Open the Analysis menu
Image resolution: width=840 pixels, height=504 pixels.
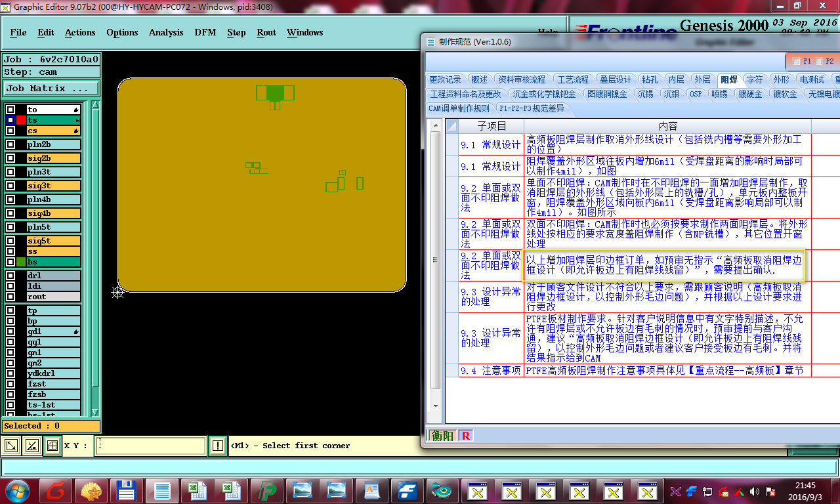coord(166,32)
